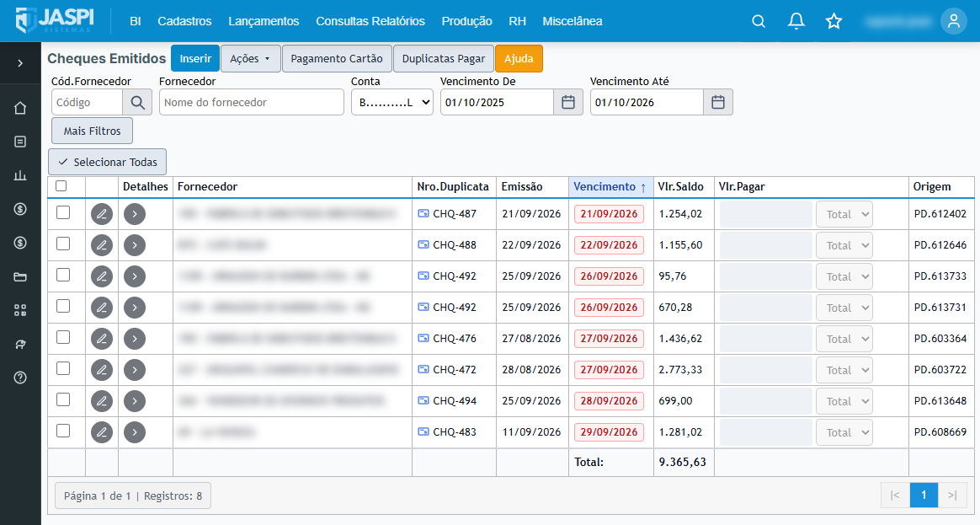Open the bar chart icon in sidebar
Image resolution: width=980 pixels, height=525 pixels.
pyautogui.click(x=20, y=175)
